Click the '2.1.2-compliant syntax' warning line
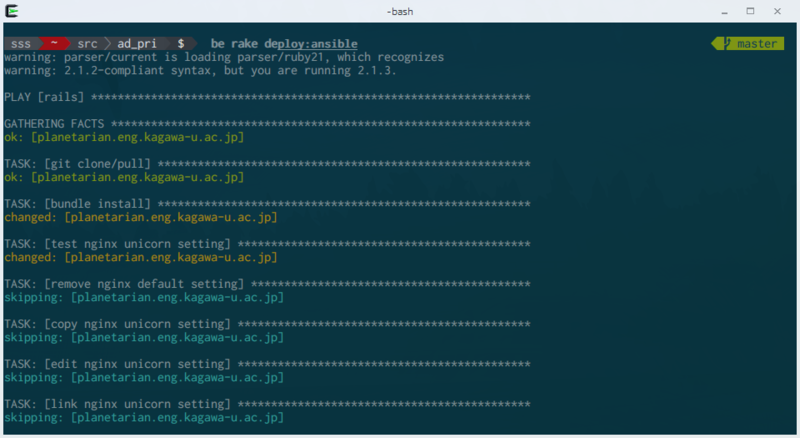Screen dimensions: 800x438 [200, 70]
